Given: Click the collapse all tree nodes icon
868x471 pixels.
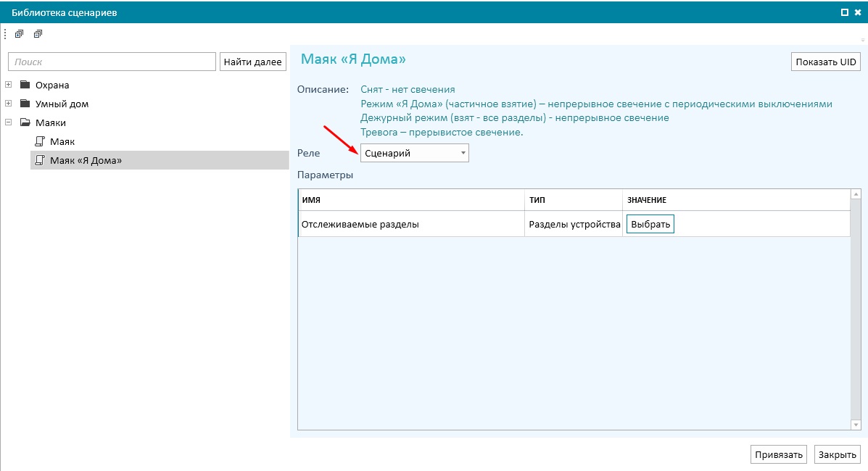Looking at the screenshot, I should 38,34.
